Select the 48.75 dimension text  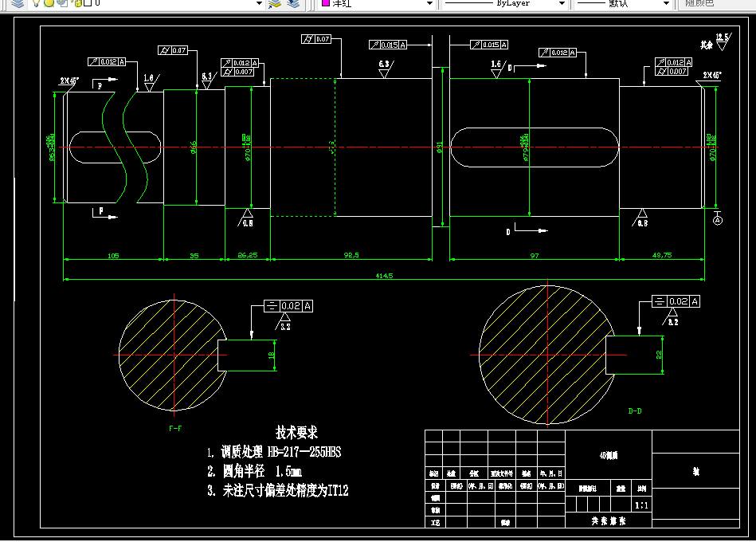pyautogui.click(x=662, y=255)
